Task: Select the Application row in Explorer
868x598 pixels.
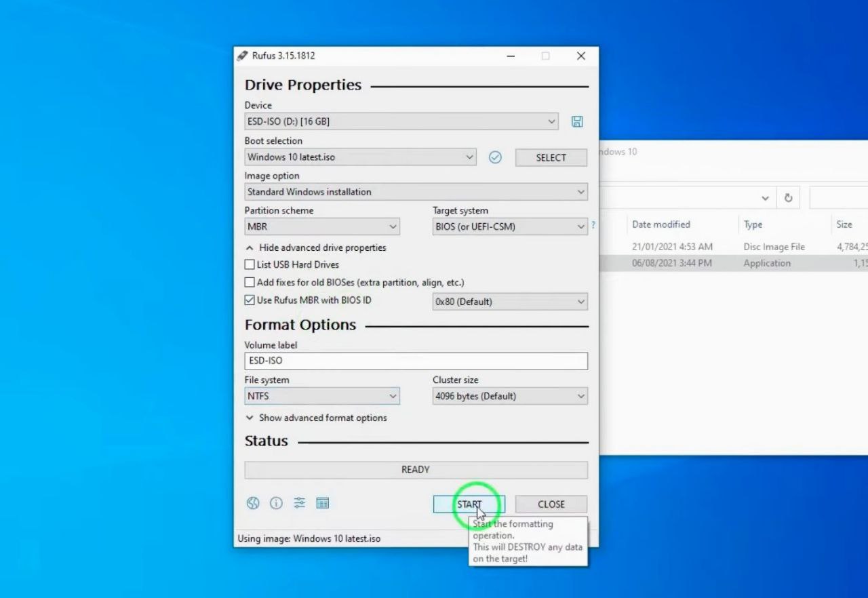Action: 734,263
